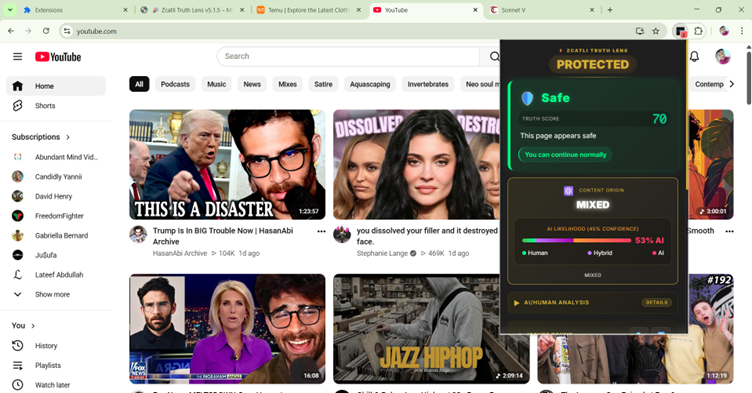Click the install app icon in address bar
Image resolution: width=752 pixels, height=393 pixels.
[x=639, y=31]
